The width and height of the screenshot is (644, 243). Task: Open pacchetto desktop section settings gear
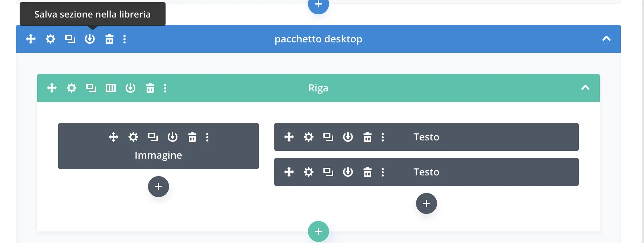tap(51, 39)
